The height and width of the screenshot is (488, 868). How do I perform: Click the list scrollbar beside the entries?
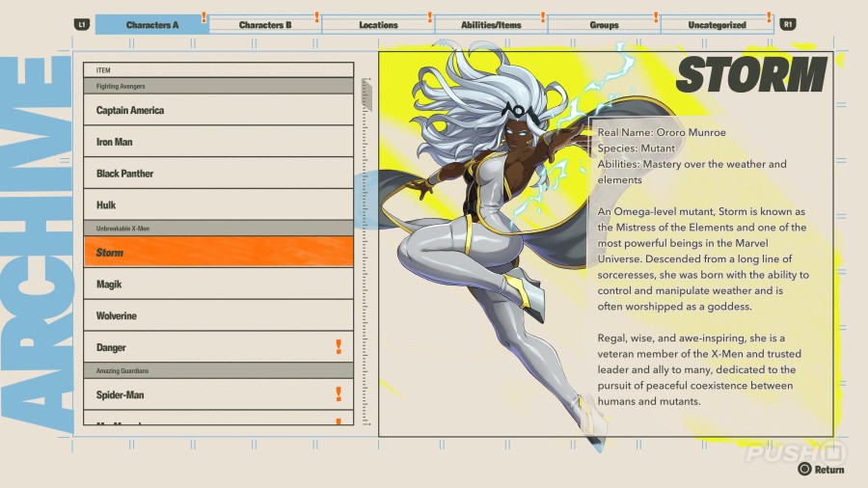(366, 252)
